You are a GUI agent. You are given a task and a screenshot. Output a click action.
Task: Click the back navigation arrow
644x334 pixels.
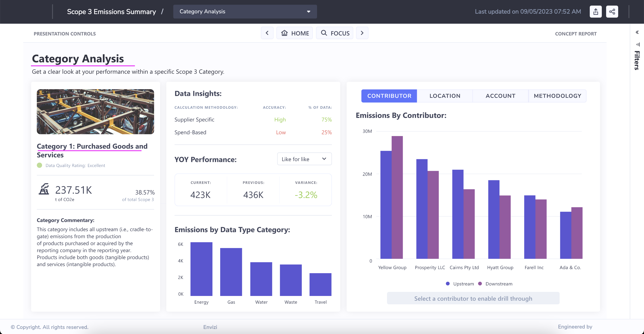point(267,33)
